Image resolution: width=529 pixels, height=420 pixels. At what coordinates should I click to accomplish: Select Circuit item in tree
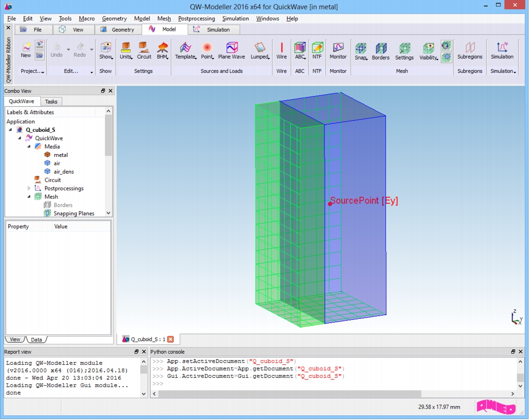[x=48, y=180]
